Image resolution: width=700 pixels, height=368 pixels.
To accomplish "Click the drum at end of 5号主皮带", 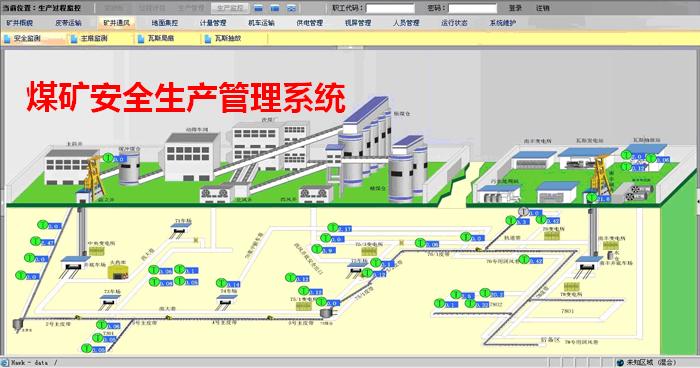I will 327,314.
